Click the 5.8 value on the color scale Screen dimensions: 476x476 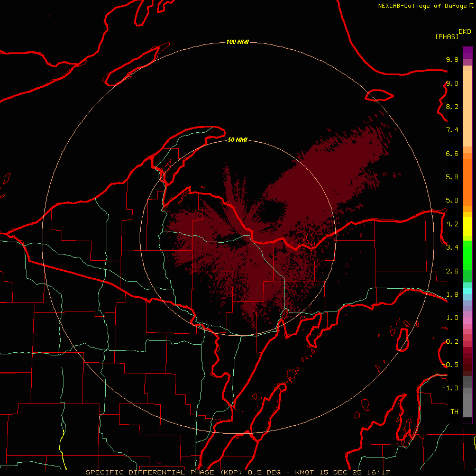click(452, 177)
